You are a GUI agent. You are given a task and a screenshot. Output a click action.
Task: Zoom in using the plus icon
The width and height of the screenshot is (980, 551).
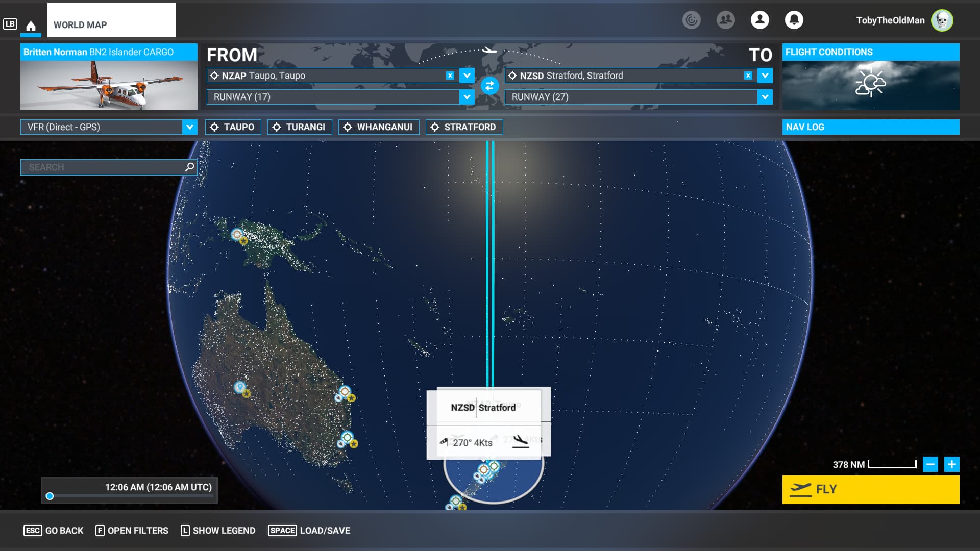[951, 464]
